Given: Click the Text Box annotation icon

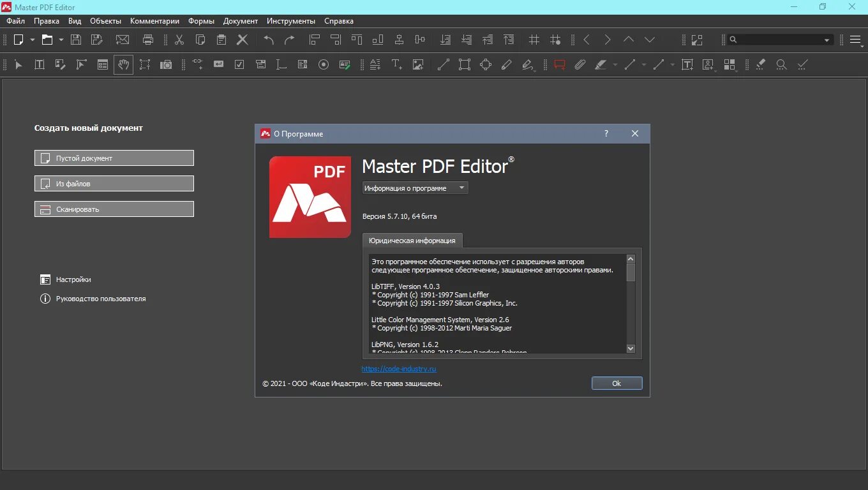Looking at the screenshot, I should point(687,64).
